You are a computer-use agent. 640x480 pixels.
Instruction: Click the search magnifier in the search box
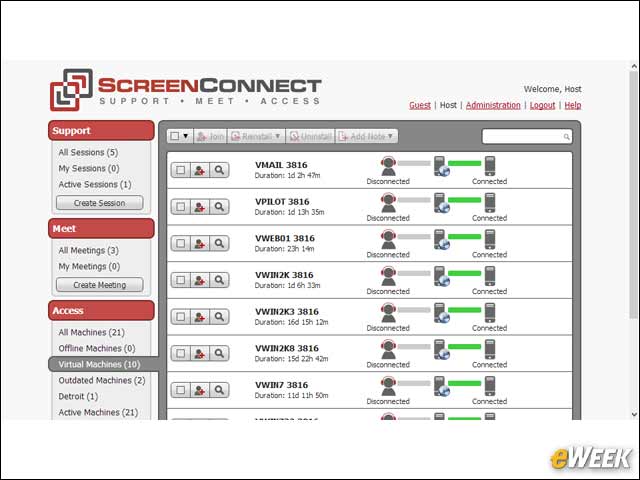[566, 137]
